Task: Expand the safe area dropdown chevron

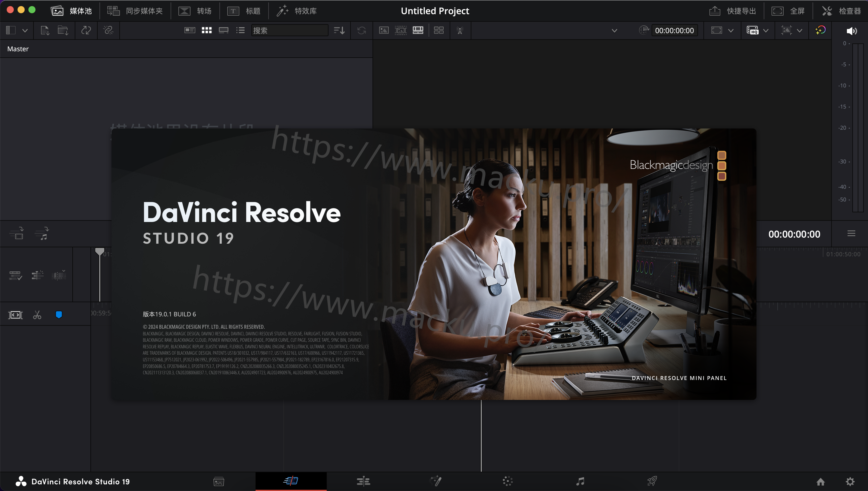Action: point(731,31)
